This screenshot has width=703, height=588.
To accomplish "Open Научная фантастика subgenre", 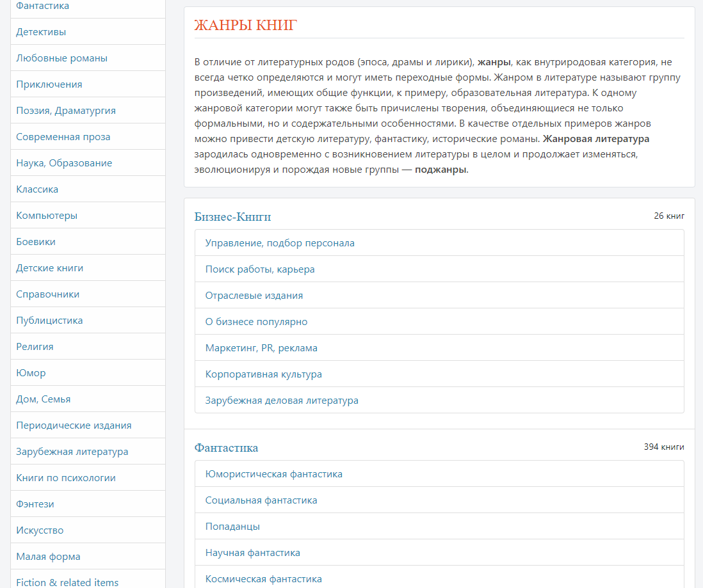I will click(x=253, y=553).
